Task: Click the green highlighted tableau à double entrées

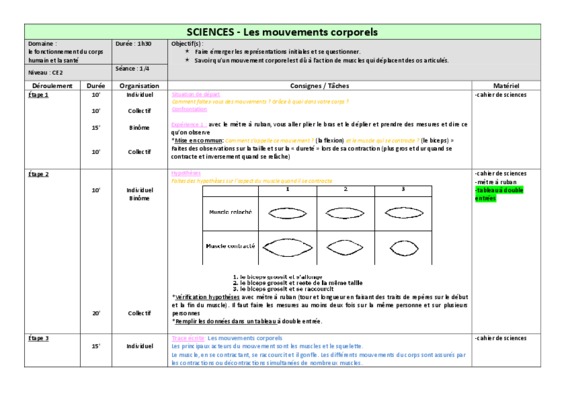Action: (499, 194)
